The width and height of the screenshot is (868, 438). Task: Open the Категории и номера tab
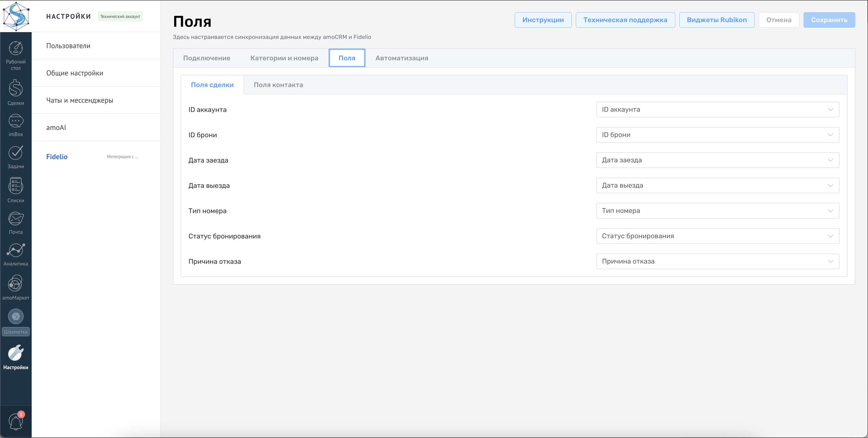tap(284, 58)
